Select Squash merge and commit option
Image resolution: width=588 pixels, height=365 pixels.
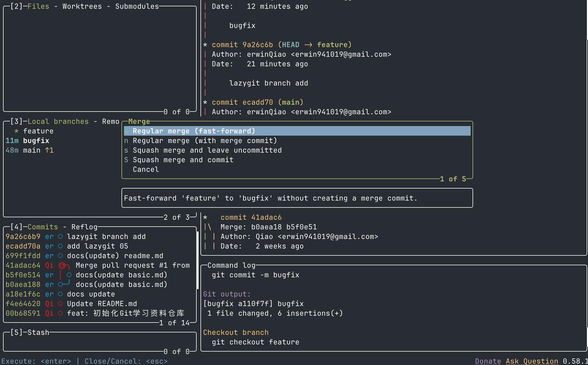click(183, 160)
